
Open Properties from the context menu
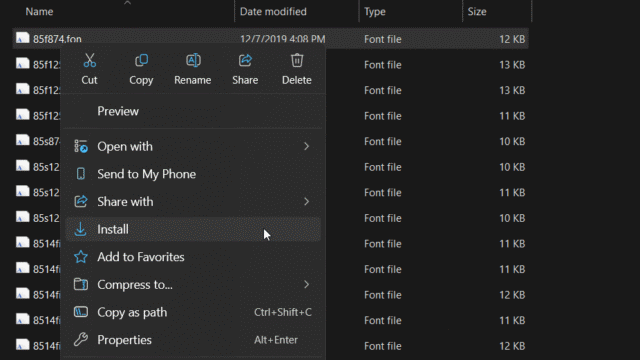[193, 340]
